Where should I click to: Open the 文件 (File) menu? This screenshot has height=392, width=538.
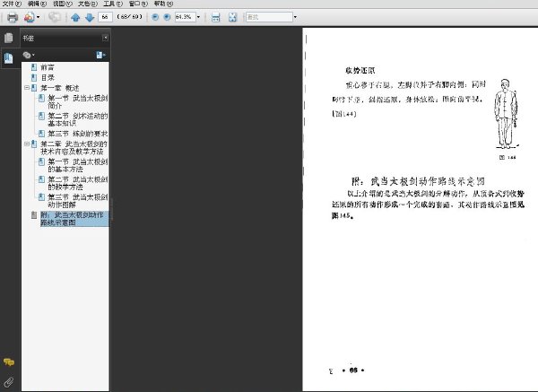12,4
